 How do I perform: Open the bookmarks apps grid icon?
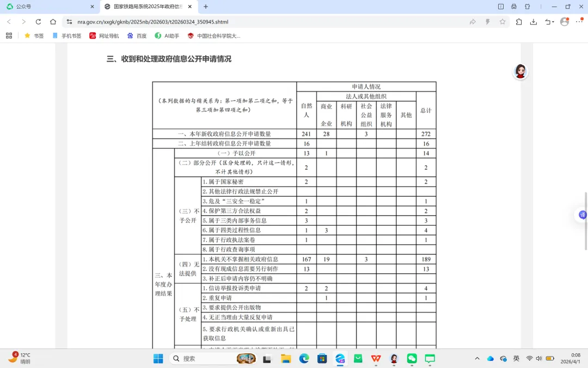click(x=9, y=35)
